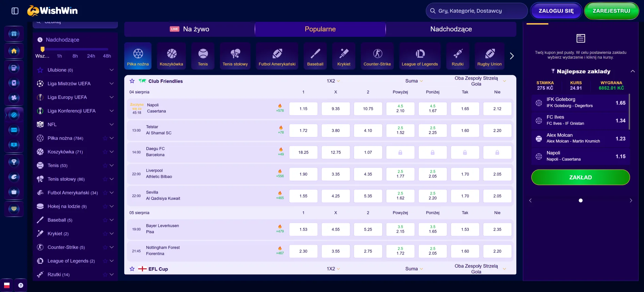
Task: Switch to the Nadchodzące tab
Action: tap(451, 29)
